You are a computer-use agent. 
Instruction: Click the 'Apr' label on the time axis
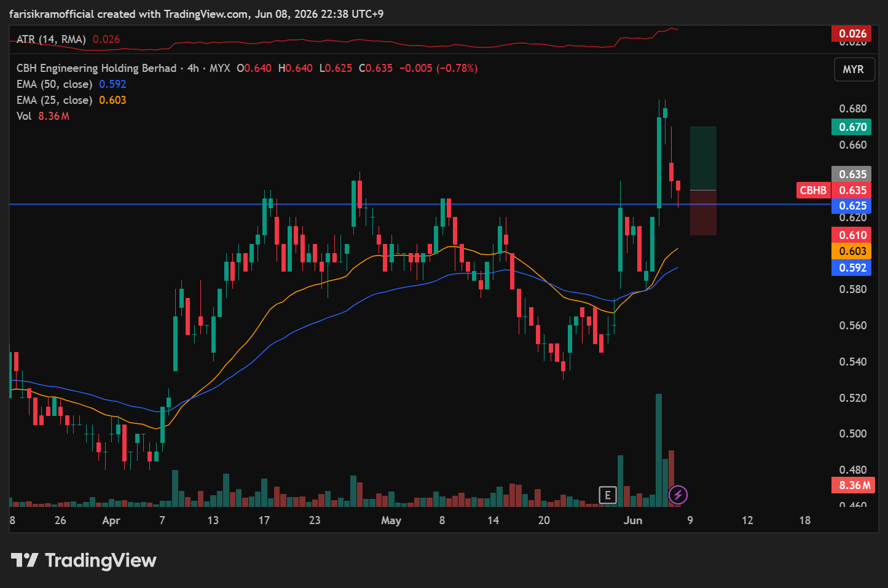pyautogui.click(x=111, y=520)
